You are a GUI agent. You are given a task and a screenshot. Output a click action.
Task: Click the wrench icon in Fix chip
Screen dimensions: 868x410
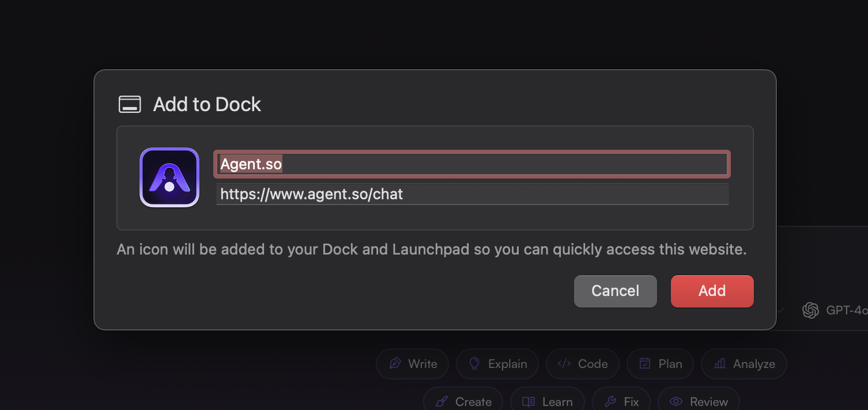(611, 402)
